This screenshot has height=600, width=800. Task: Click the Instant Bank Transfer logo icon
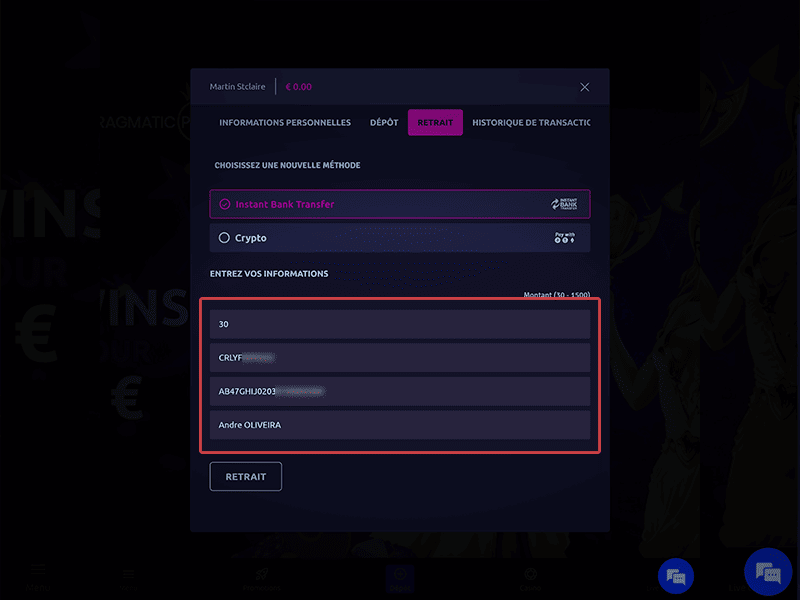(564, 204)
